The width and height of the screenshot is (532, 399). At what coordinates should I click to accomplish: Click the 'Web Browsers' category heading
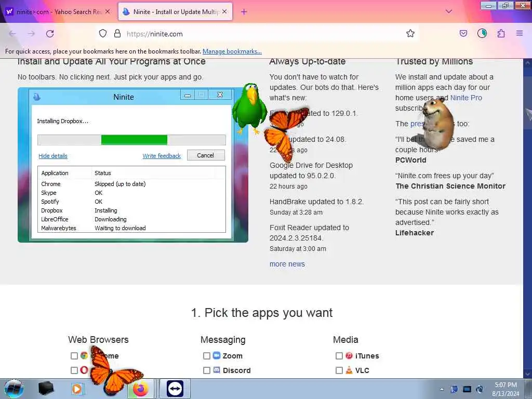(x=98, y=340)
